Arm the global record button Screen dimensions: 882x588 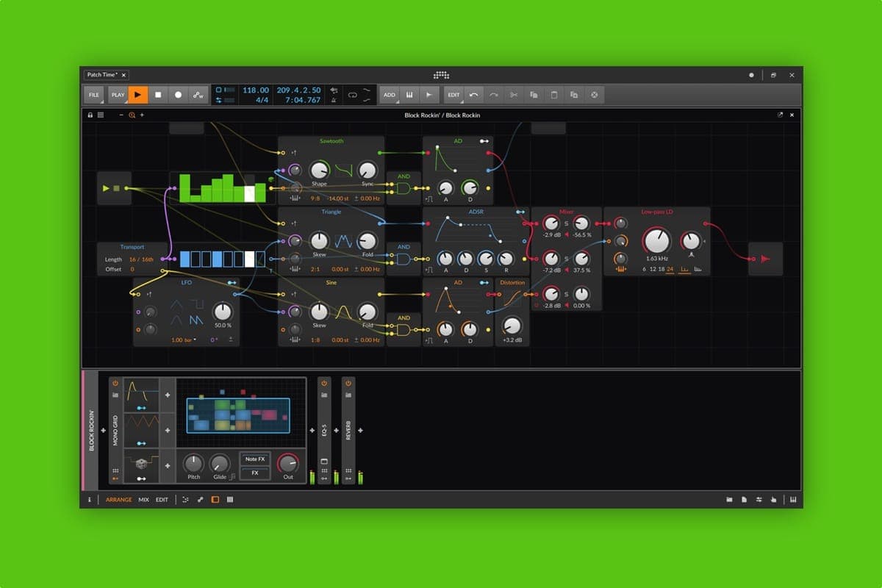[x=178, y=95]
